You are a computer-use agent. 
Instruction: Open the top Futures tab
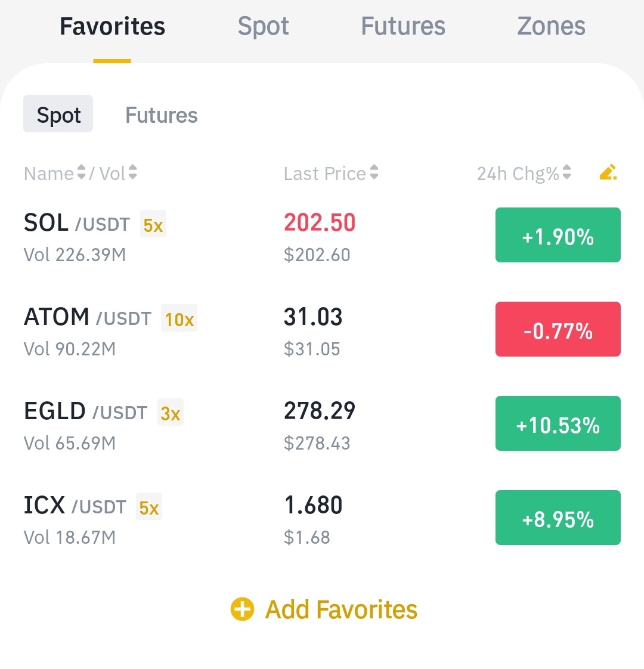[x=403, y=26]
